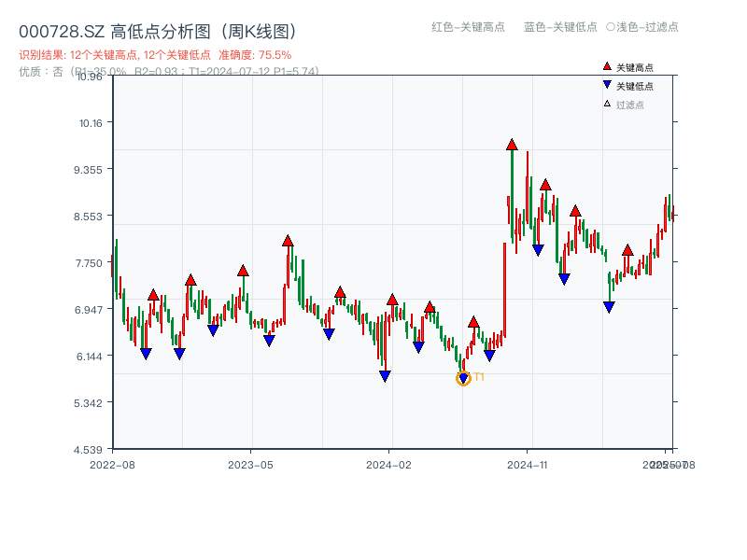Click the 过滤点 legend label

click(629, 105)
